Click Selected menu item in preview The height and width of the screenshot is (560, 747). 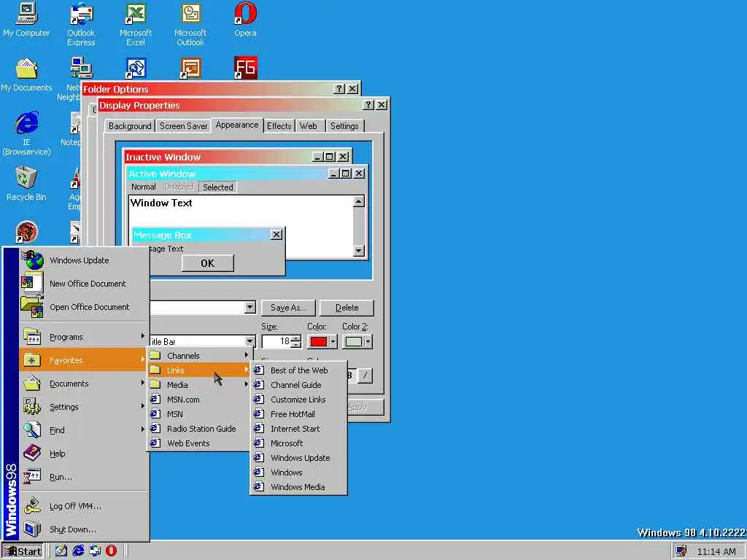[x=217, y=187]
